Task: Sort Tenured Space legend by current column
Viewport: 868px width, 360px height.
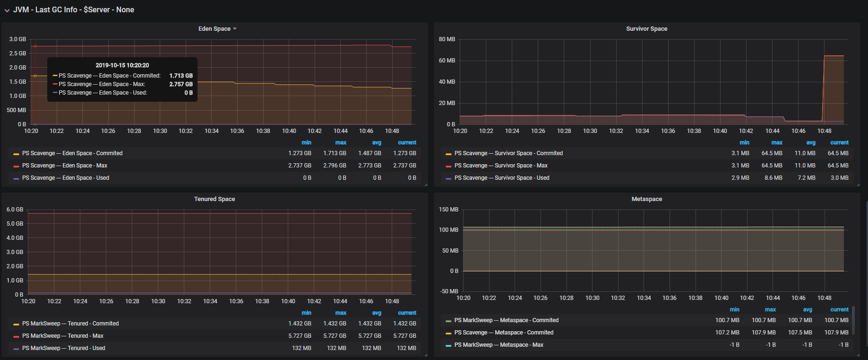Action: 407,313
